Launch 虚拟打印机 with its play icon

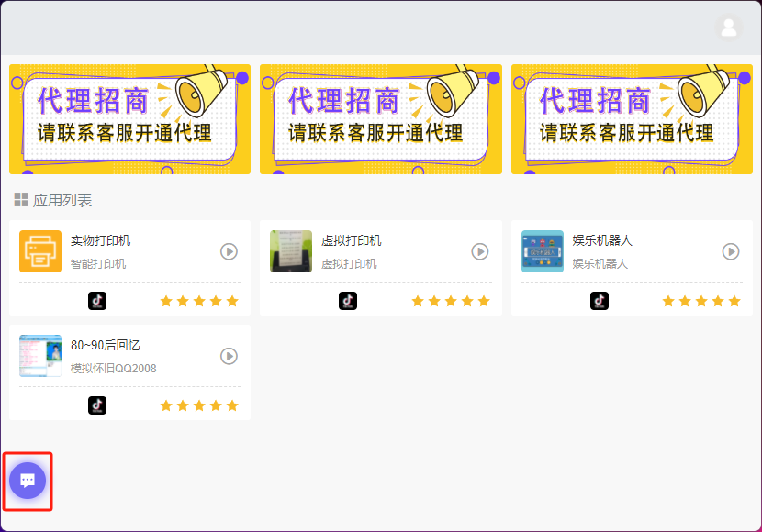480,251
